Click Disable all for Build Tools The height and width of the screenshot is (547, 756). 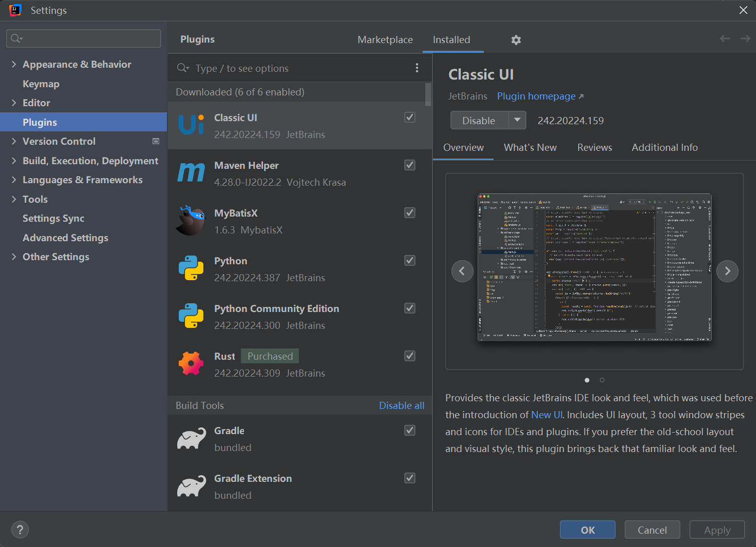click(401, 405)
